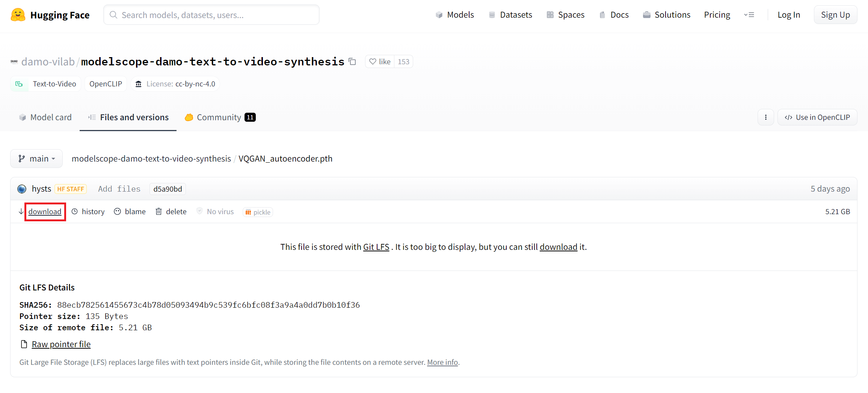Copy model name with the clipboard icon

[x=352, y=62]
